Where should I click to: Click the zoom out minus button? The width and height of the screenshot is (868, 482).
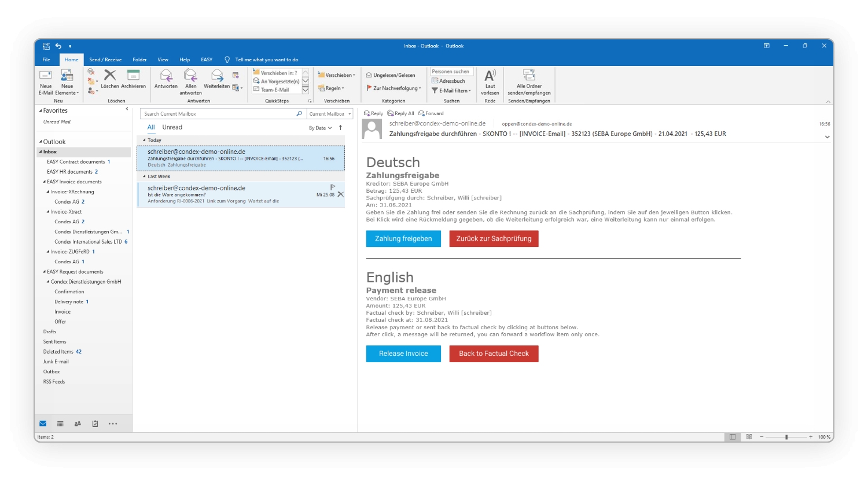762,437
